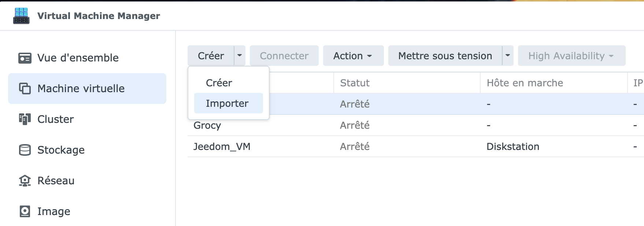
Task: Select the Grocy virtual machine row
Action: (x=415, y=125)
